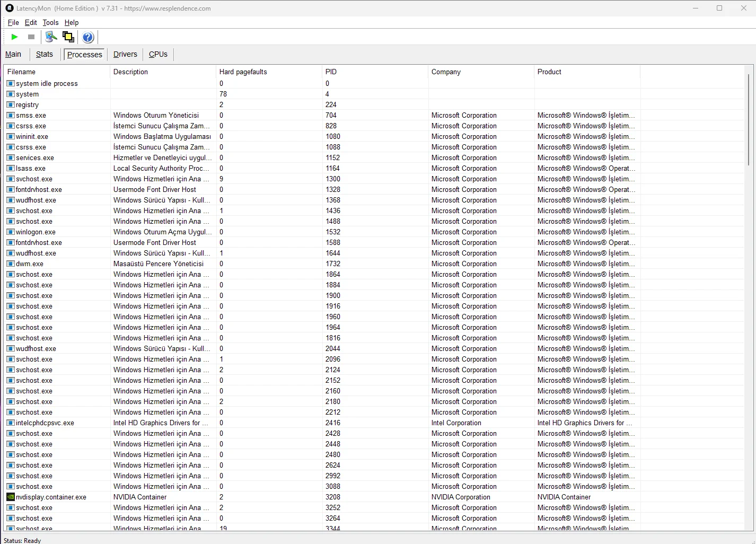This screenshot has height=544, width=756.
Task: Click the lsass.exe row icon
Action: tap(11, 168)
